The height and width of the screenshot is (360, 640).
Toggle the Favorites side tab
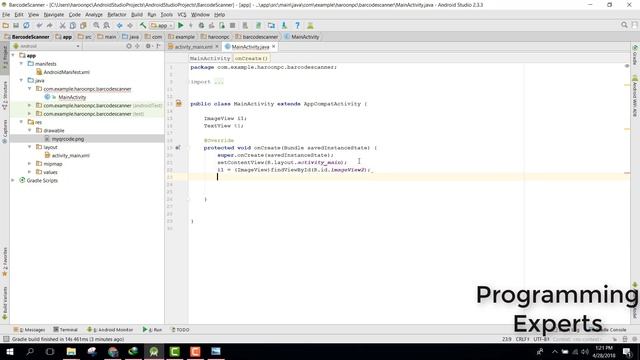5,262
